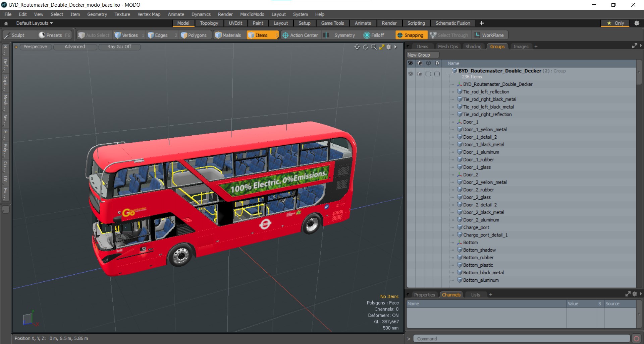Image resolution: width=644 pixels, height=344 pixels.
Task: Click the viewport zoom magnifier icon
Action: (x=374, y=47)
